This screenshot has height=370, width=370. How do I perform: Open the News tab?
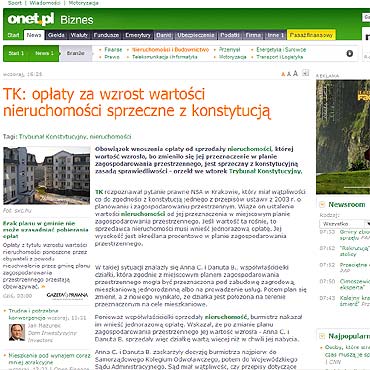[x=34, y=35]
